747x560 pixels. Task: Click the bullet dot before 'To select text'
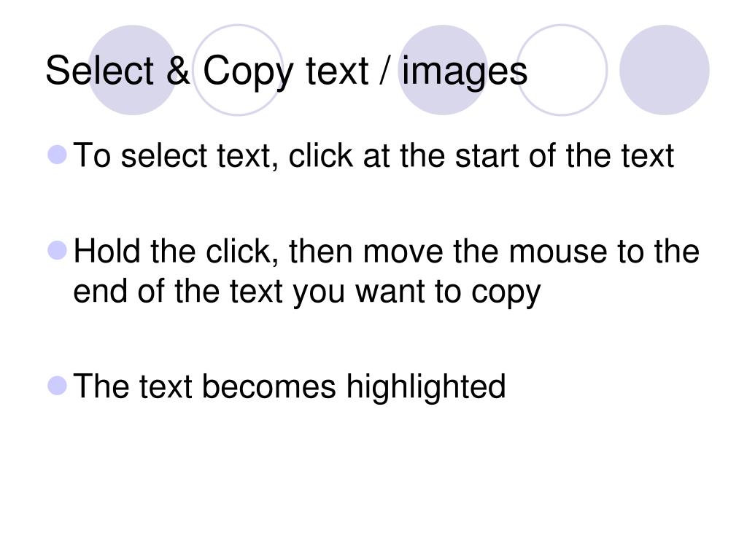point(57,155)
